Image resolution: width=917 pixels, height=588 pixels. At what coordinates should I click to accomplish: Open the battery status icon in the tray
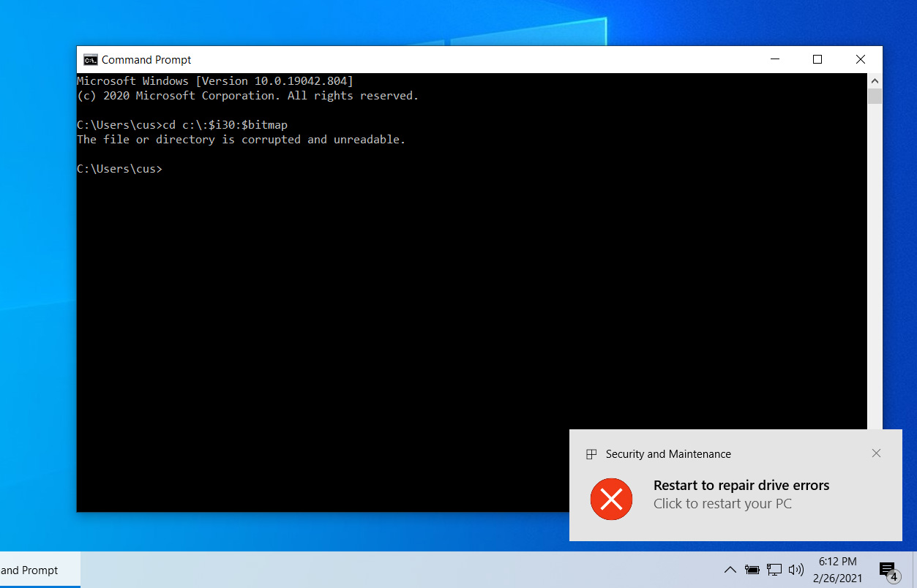pos(752,570)
